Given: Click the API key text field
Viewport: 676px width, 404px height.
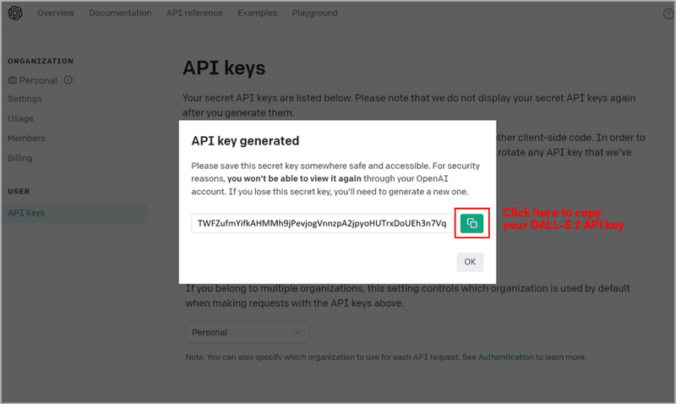Looking at the screenshot, I should (322, 223).
